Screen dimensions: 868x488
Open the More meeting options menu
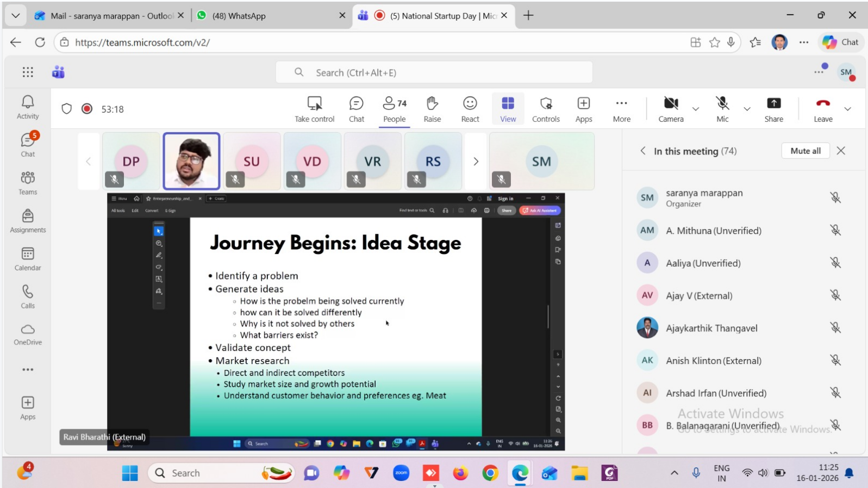tap(621, 109)
